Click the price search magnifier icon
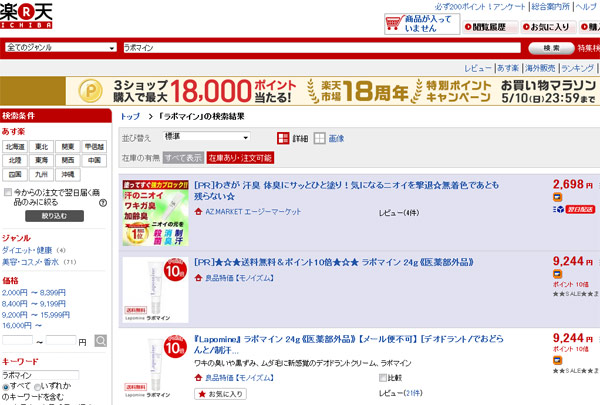600x405 pixels. click(x=101, y=340)
